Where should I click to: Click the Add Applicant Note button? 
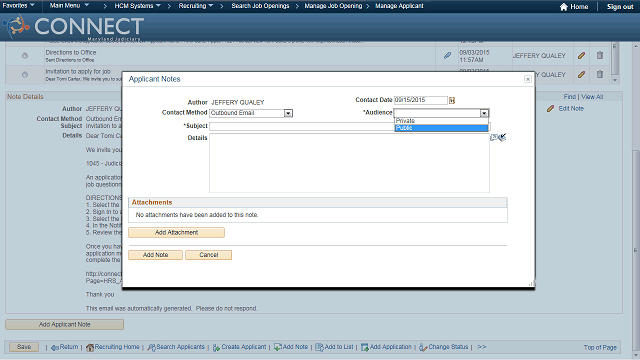[x=64, y=324]
